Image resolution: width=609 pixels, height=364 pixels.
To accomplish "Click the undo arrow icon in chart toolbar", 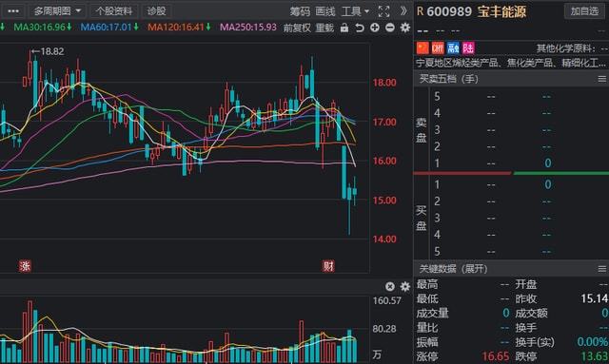I will (x=360, y=28).
